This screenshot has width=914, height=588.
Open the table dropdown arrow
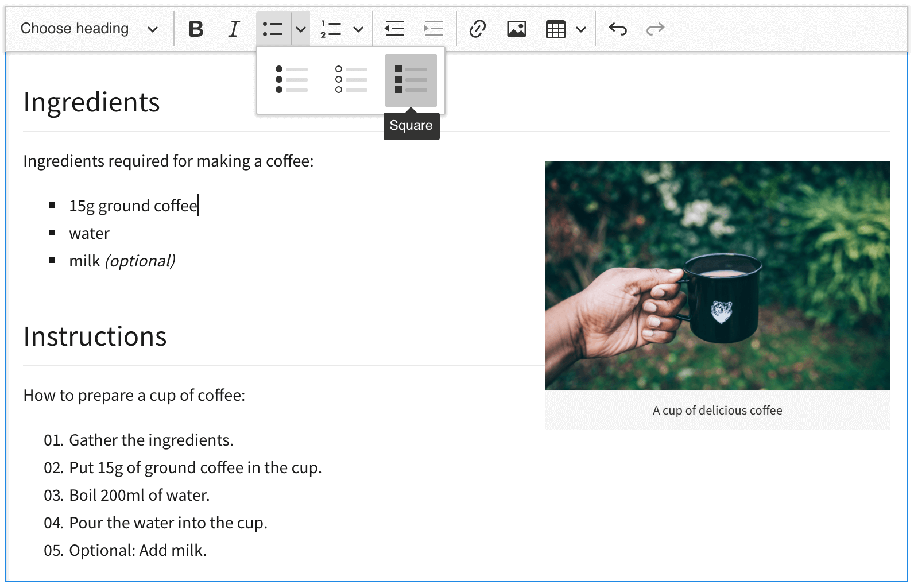(581, 29)
